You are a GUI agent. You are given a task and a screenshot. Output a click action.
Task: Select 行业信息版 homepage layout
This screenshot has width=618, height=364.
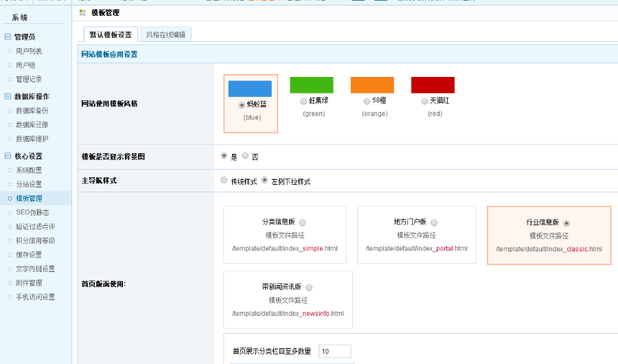pos(566,223)
